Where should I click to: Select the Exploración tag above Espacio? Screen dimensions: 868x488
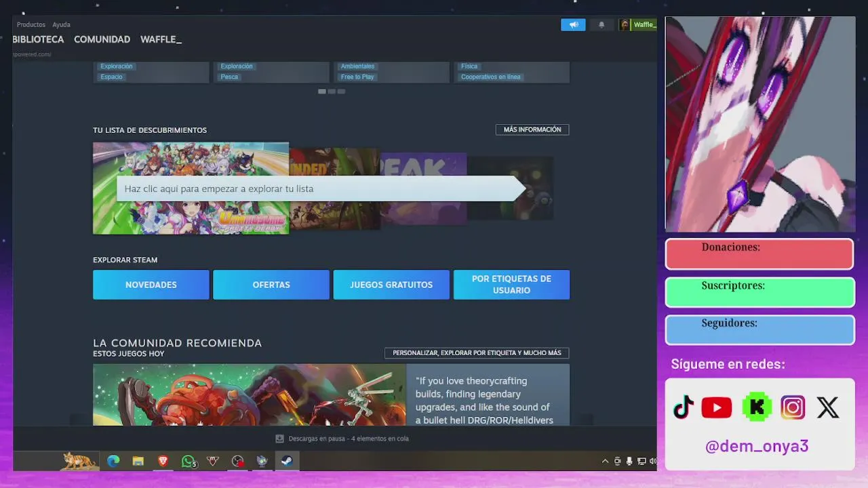117,66
